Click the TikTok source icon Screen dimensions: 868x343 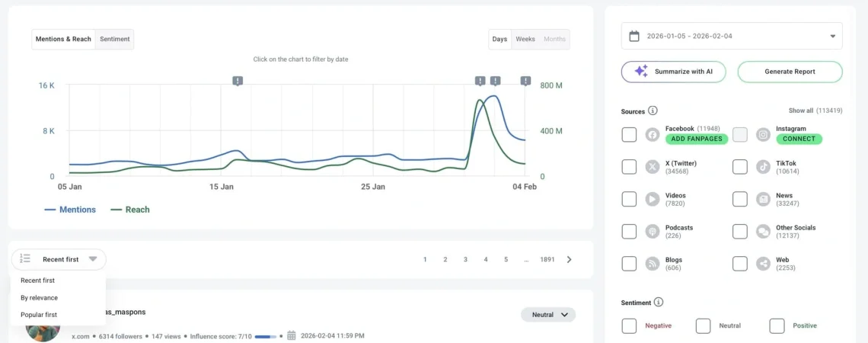coord(763,167)
